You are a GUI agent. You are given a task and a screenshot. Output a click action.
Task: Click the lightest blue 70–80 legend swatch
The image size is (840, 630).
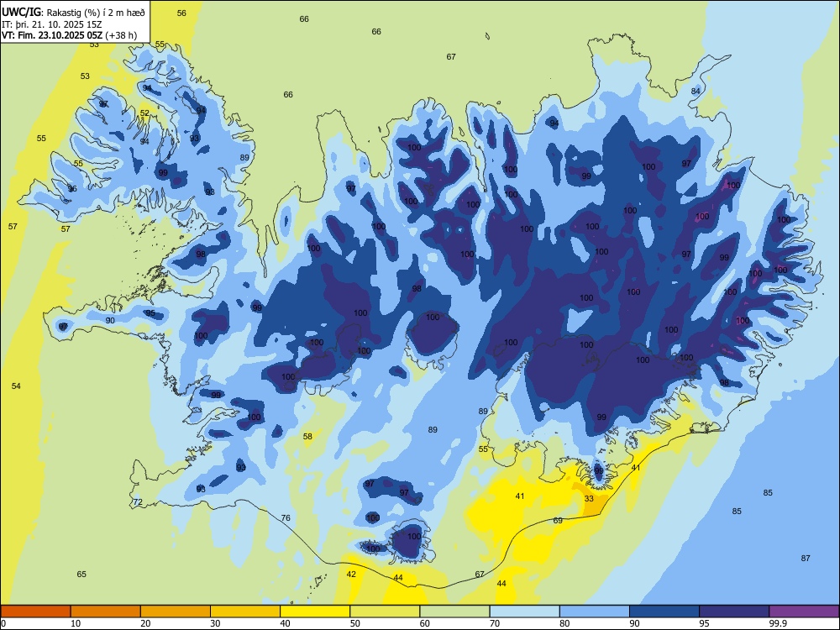tap(524, 612)
